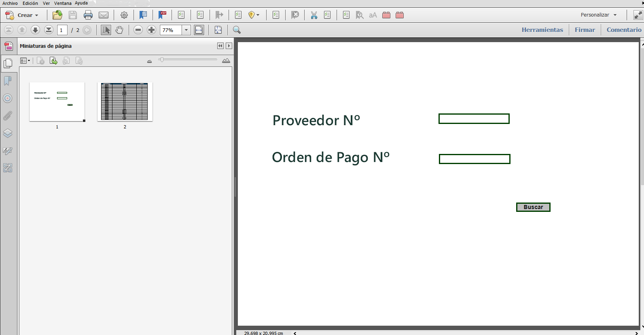Open the Firmar pane

pos(585,30)
